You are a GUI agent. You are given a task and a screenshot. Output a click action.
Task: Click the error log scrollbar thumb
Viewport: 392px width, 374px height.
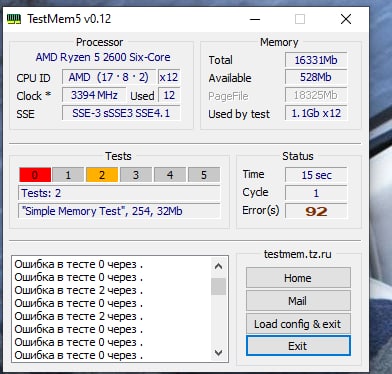219,287
